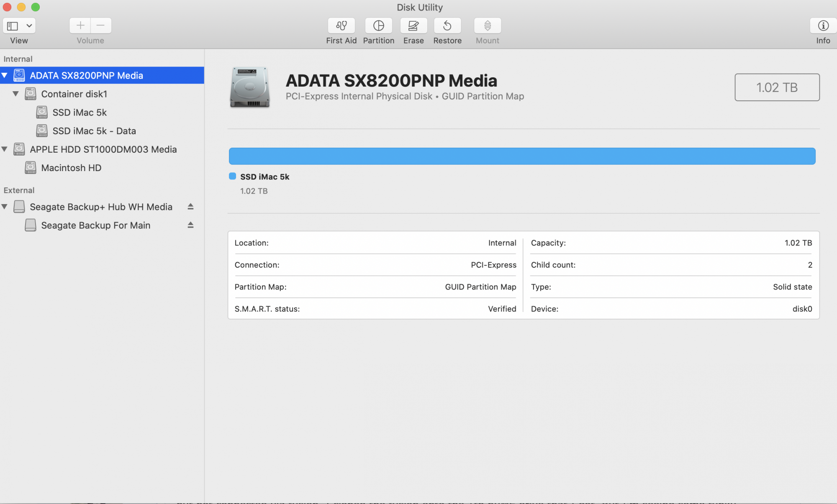Image resolution: width=837 pixels, height=504 pixels.
Task: Click the Type Solid state value
Action: 792,287
